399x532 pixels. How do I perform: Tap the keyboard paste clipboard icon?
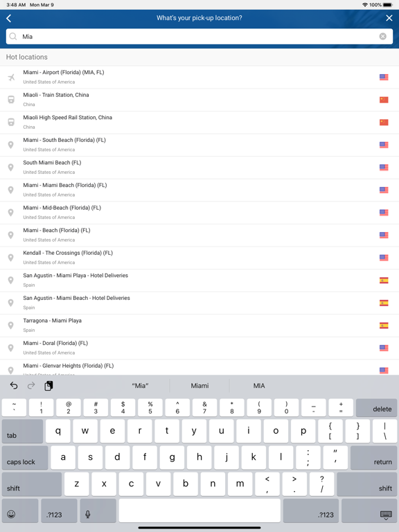pos(48,385)
